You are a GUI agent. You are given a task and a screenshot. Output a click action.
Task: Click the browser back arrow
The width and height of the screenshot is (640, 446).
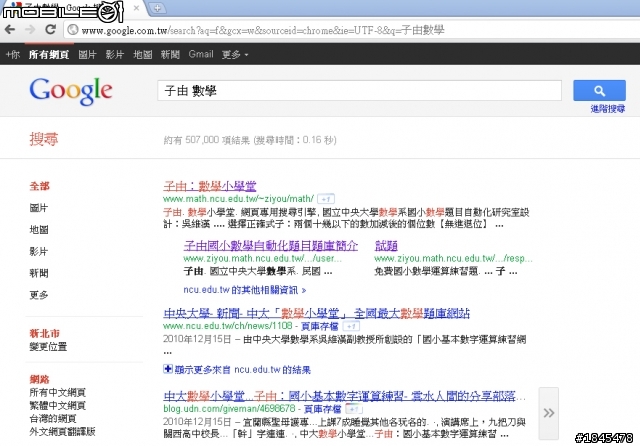point(10,29)
